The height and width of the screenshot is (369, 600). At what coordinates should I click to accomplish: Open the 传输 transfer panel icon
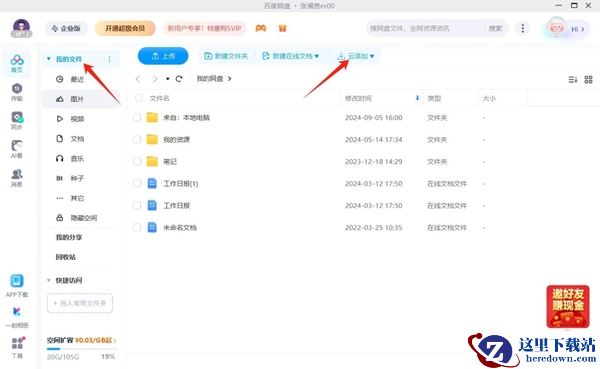(x=17, y=92)
